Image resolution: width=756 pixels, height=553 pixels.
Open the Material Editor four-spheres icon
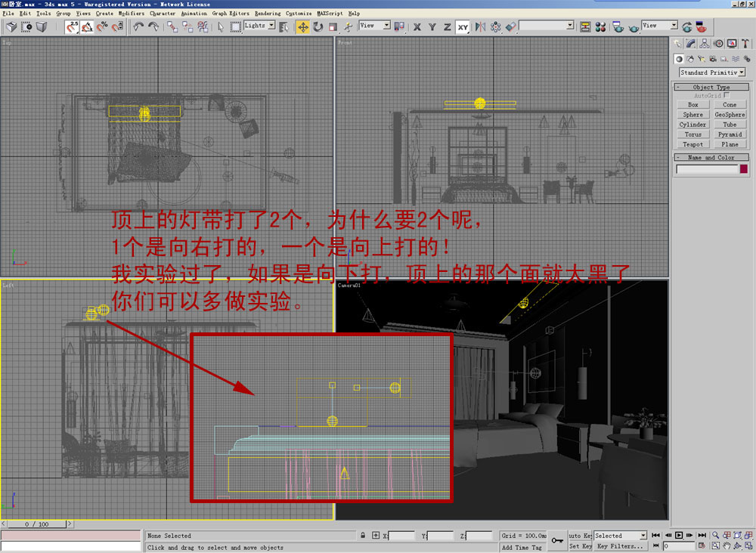click(x=600, y=27)
